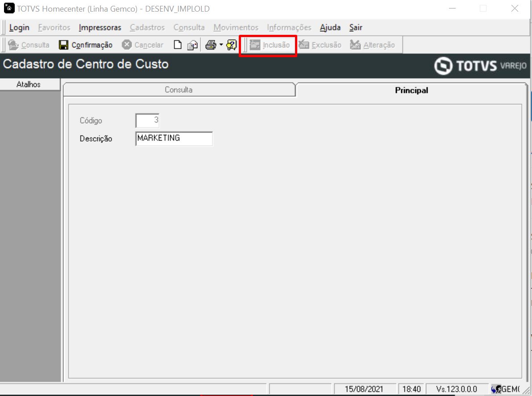Open the Consulta menu in menu bar
This screenshot has height=396, width=532.
189,28
